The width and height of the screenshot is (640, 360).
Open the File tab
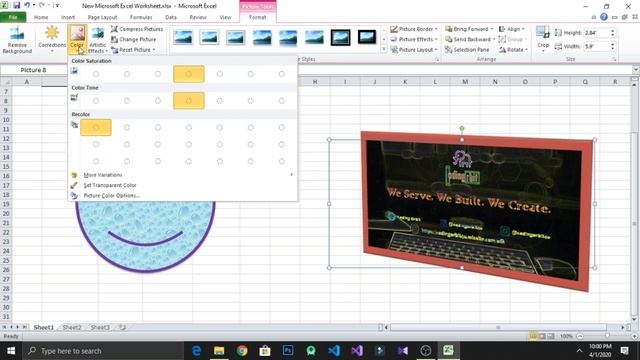(13, 17)
